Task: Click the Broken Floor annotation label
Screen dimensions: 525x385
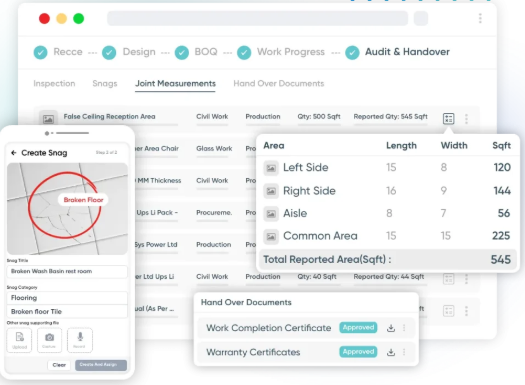Action: click(x=83, y=200)
